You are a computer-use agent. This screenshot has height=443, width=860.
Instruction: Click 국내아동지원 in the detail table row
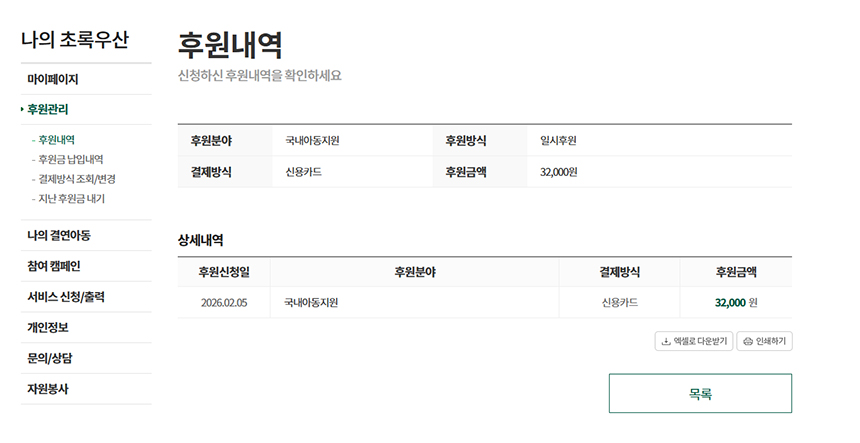(x=311, y=302)
